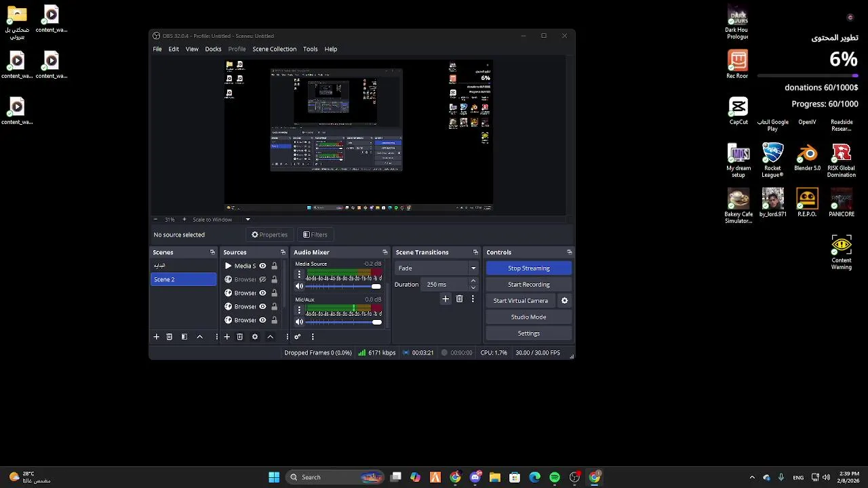
Task: Open R.E.P.O. desktop shortcut
Action: click(807, 203)
